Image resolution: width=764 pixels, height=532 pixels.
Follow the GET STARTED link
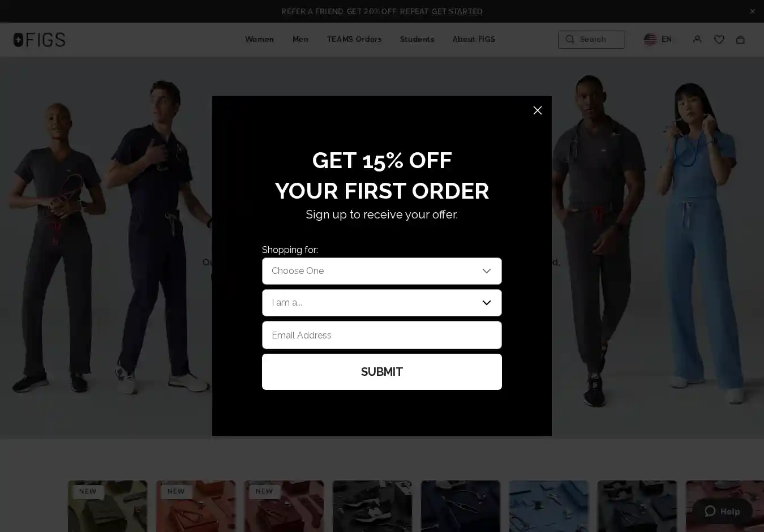coord(457,11)
